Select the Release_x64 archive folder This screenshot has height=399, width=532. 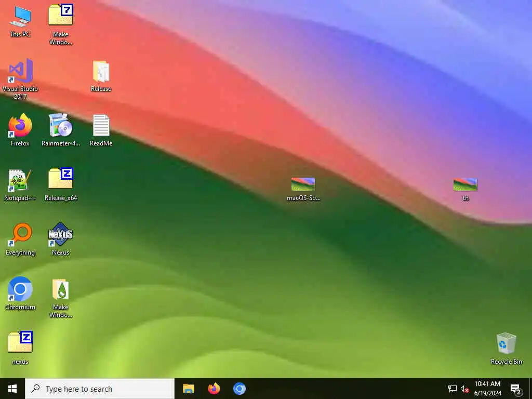tap(61, 184)
